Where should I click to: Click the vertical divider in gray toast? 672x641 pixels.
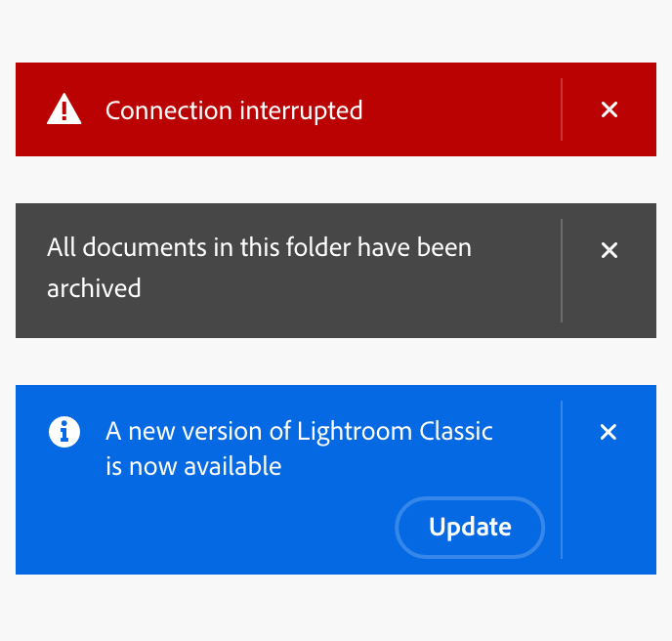[562, 271]
